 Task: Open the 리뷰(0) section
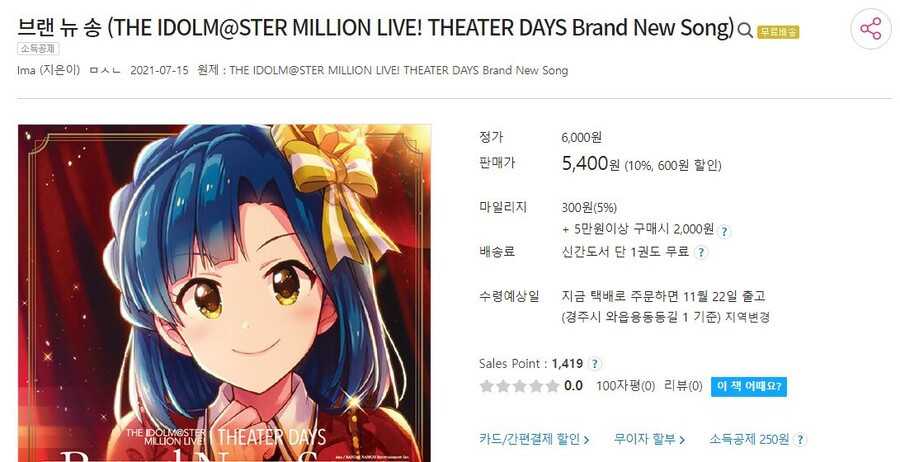[683, 386]
